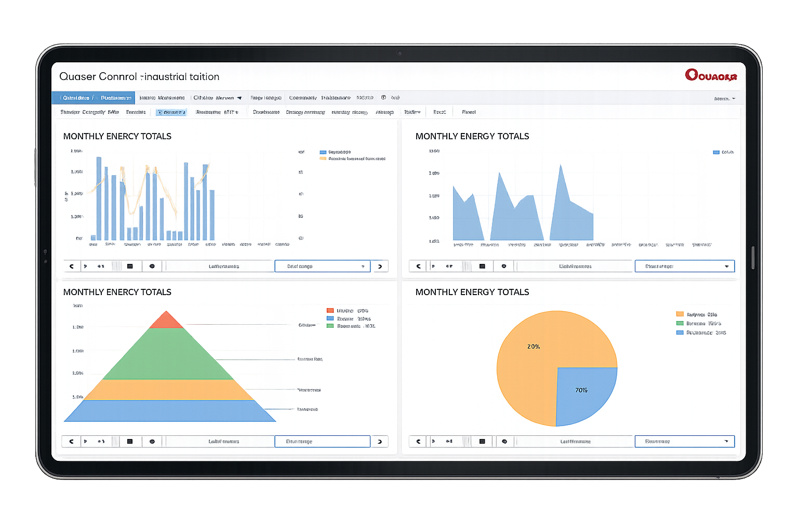Image resolution: width=798 pixels, height=532 pixels.
Task: Open the 'Thakteswors' navigation tab
Action: [x=336, y=98]
